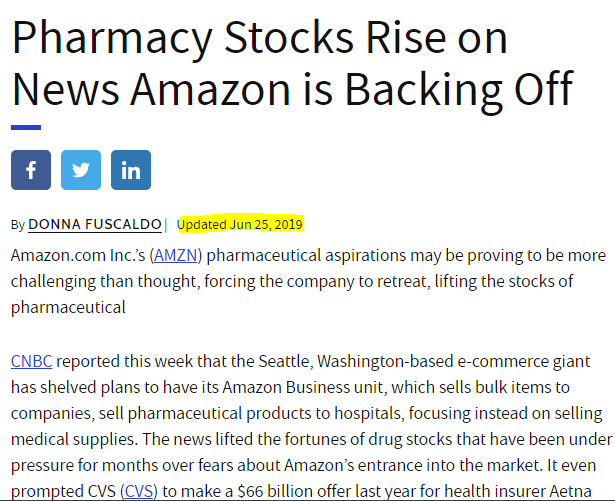Follow the CNBC link
This screenshot has width=615, height=501.
33,360
